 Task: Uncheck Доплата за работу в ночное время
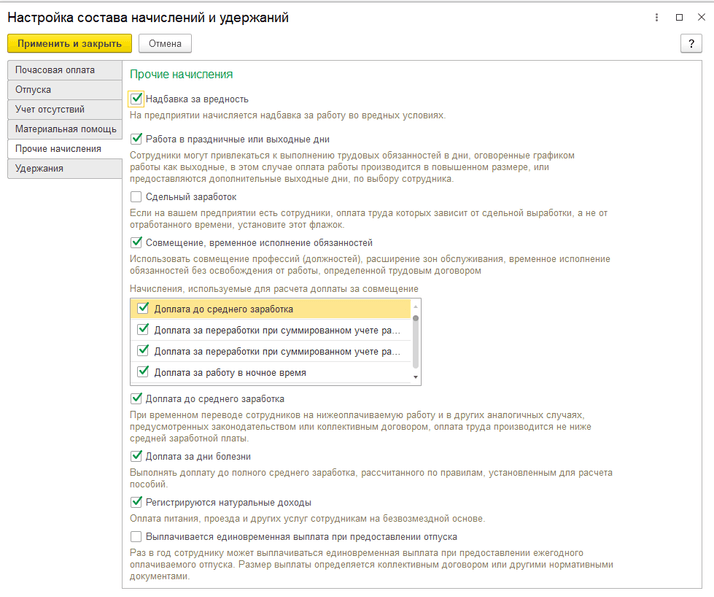pos(143,372)
